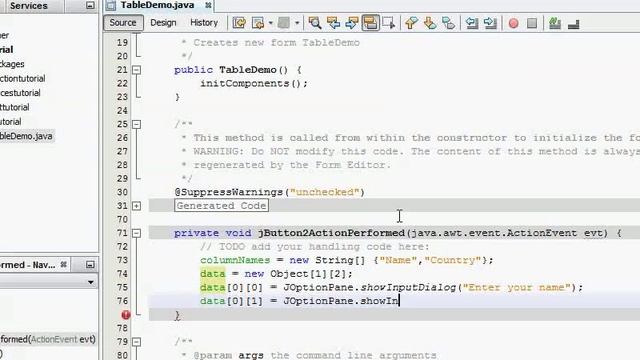Expand Generated Code fold at line 31
Image resolution: width=640 pixels, height=360 pixels.
pyautogui.click(x=137, y=206)
